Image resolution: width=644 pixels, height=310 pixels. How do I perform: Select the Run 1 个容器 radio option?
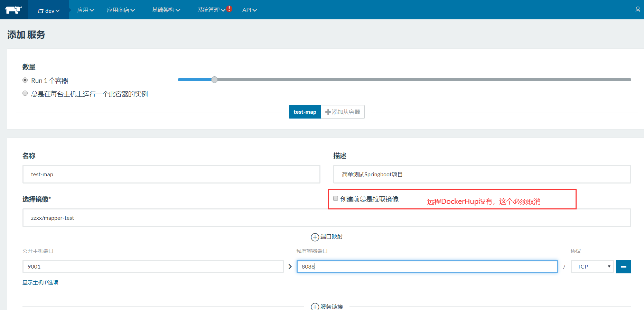coord(25,80)
